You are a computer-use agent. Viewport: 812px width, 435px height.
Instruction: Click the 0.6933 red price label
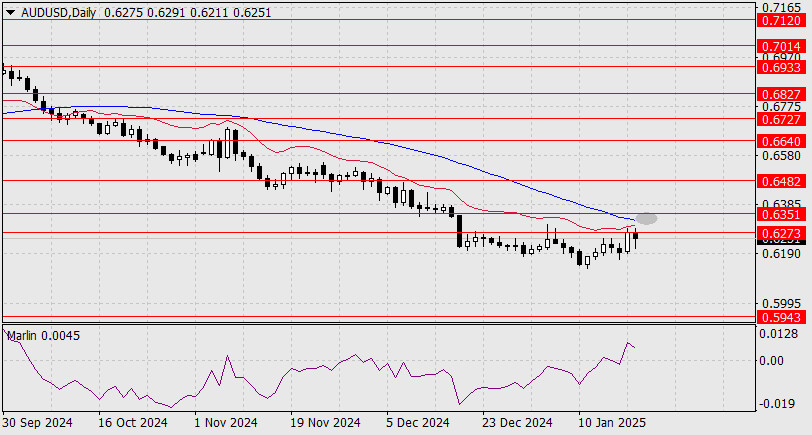coord(781,68)
